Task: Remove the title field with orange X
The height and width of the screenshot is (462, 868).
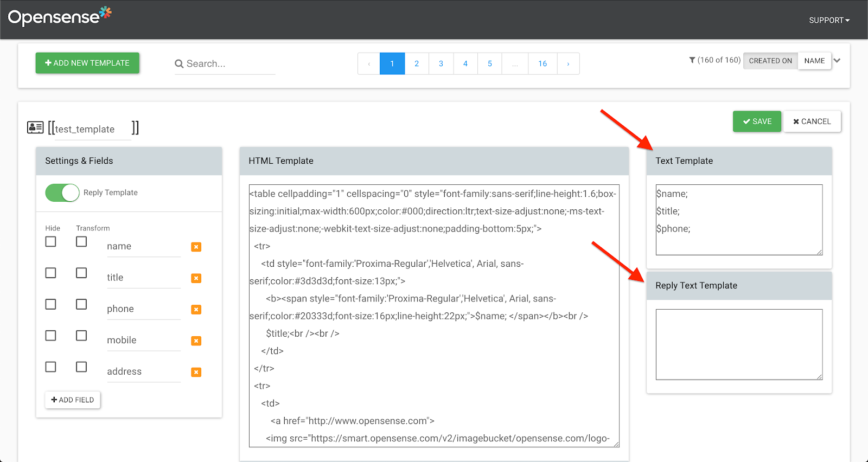Action: coord(196,278)
